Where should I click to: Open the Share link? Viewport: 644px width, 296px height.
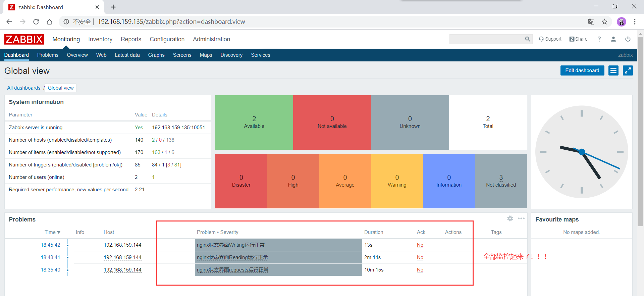[578, 39]
